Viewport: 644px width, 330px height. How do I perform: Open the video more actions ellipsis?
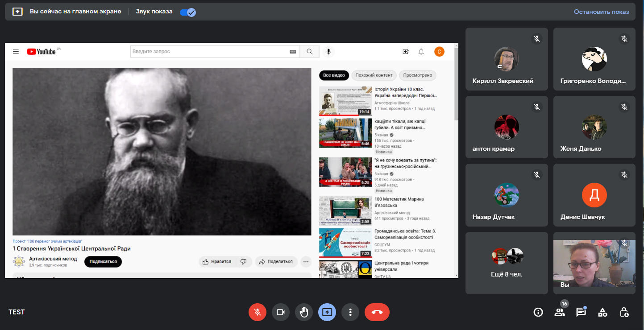[x=306, y=262]
